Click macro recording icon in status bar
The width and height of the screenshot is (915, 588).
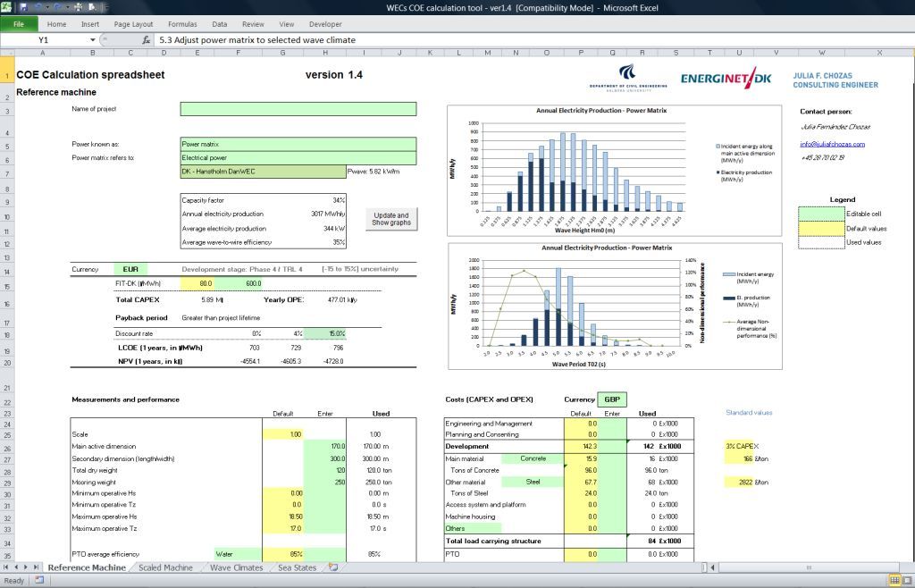pyautogui.click(x=39, y=580)
